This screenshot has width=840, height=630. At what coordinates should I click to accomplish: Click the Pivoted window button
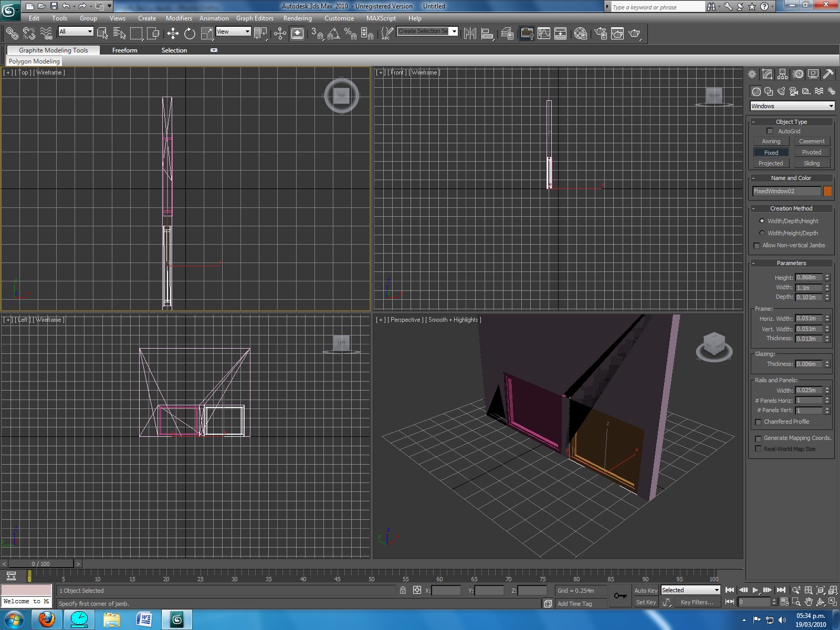(x=812, y=153)
